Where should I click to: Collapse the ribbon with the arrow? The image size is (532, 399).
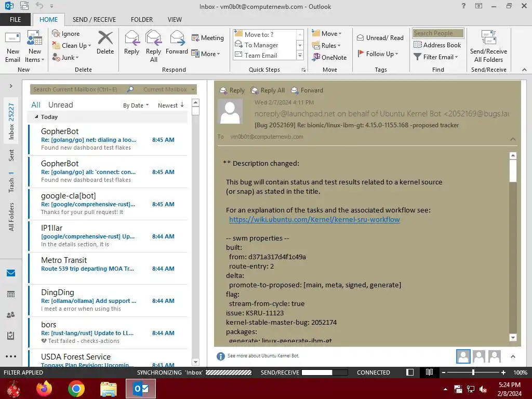[x=524, y=70]
